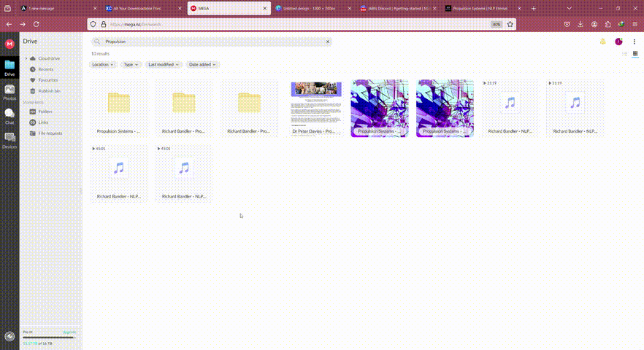Expand the Cloud drive tree arrow
Viewport: 644px width, 350px height.
(26, 58)
